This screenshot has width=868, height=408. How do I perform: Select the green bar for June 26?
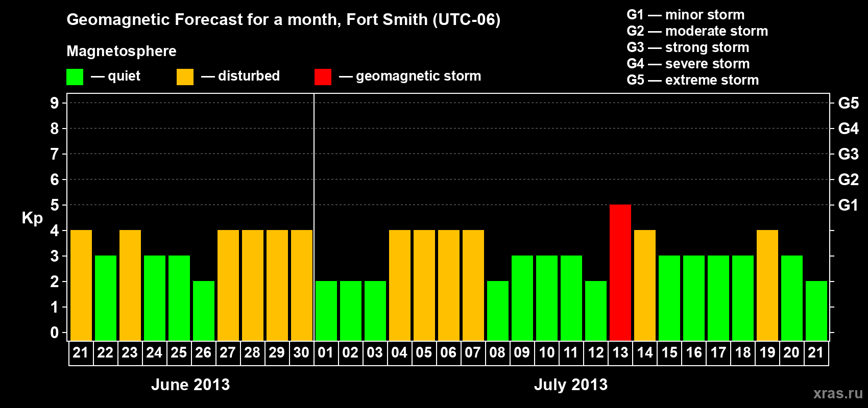[204, 311]
